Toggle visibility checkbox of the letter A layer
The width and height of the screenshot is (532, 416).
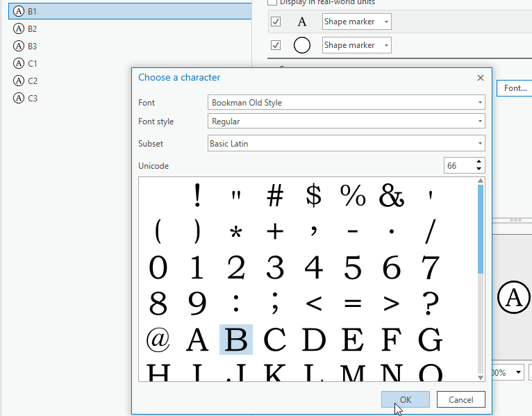coord(276,22)
